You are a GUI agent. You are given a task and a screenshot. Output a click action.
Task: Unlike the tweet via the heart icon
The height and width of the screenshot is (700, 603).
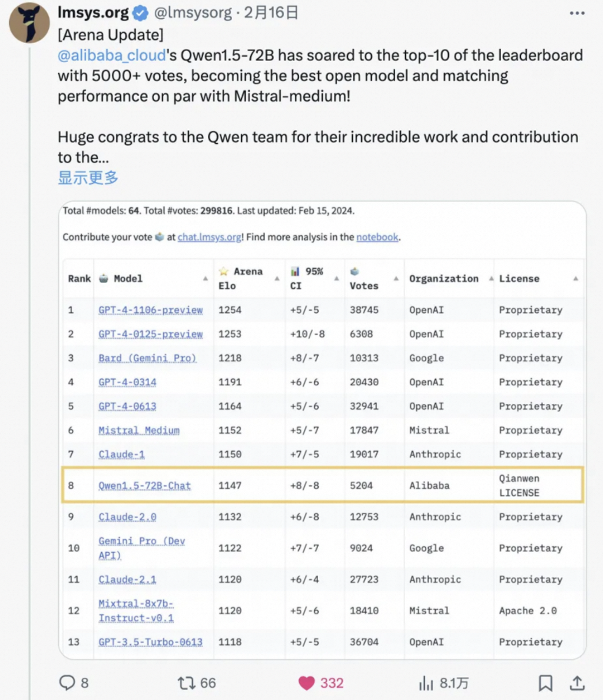(307, 683)
